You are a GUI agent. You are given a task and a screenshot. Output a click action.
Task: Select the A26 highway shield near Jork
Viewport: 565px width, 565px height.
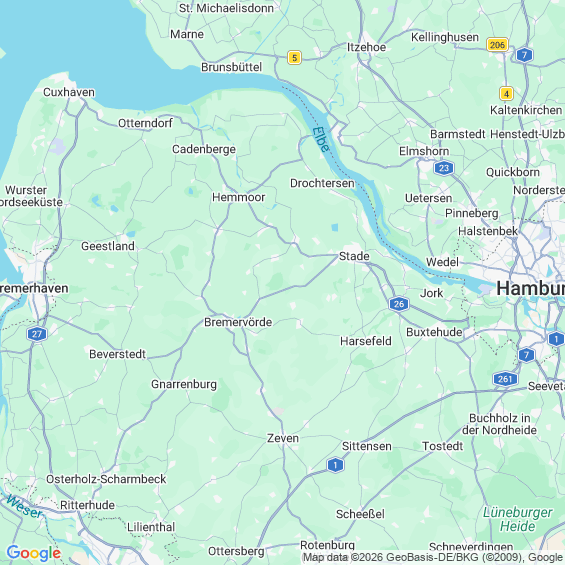399,304
